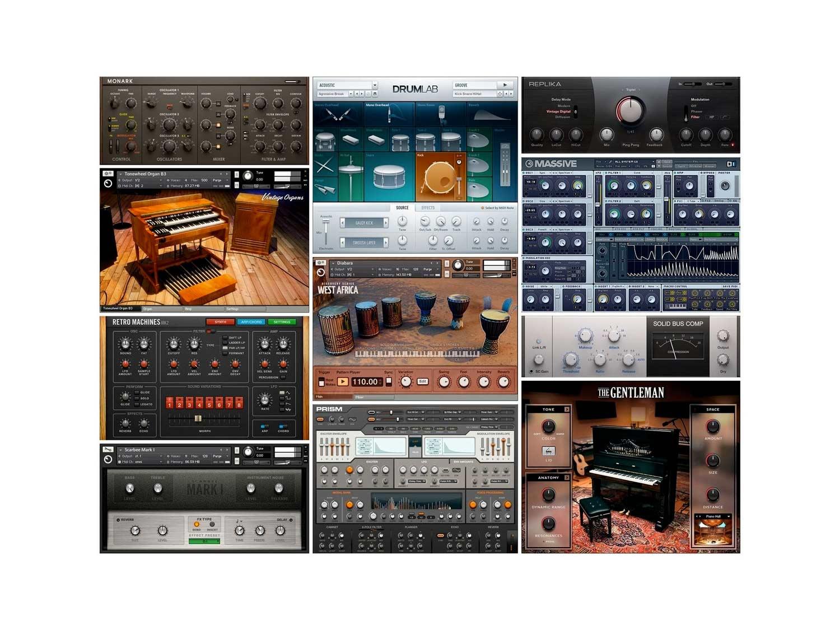Switch to the Effects tab in DrumLab
This screenshot has width=840, height=630.
428,208
